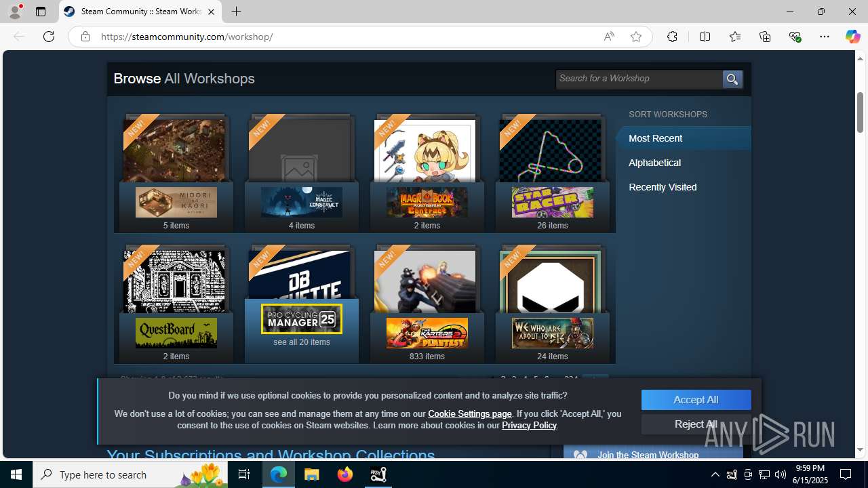Click the "4 items" label

click(x=302, y=226)
